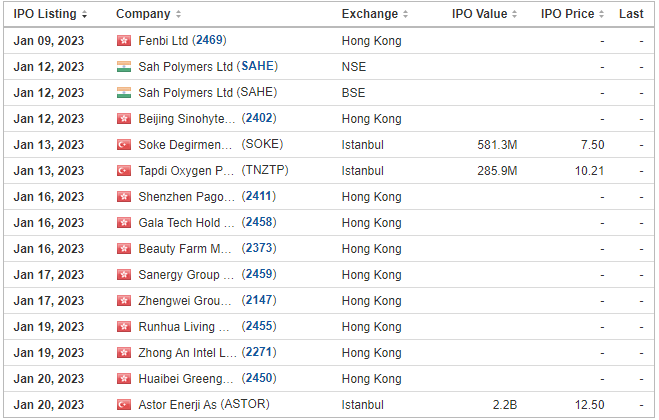This screenshot has height=420, width=659.
Task: Select company name Beauty Farm M...
Action: tap(185, 249)
